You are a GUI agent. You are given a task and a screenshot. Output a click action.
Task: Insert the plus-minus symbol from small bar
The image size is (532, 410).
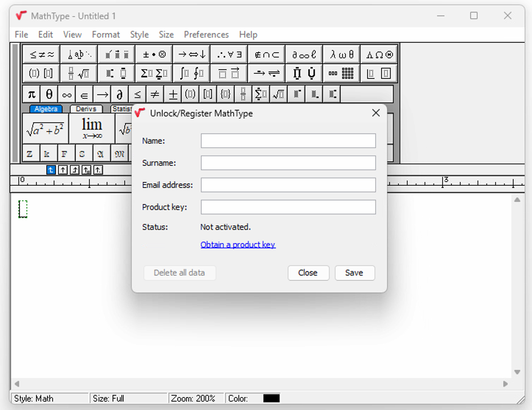[173, 94]
